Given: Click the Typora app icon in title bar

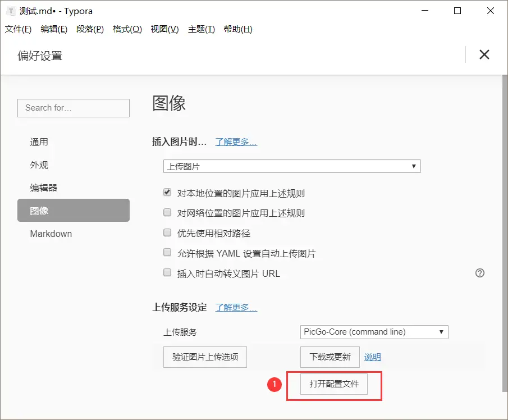Looking at the screenshot, I should 11,11.
